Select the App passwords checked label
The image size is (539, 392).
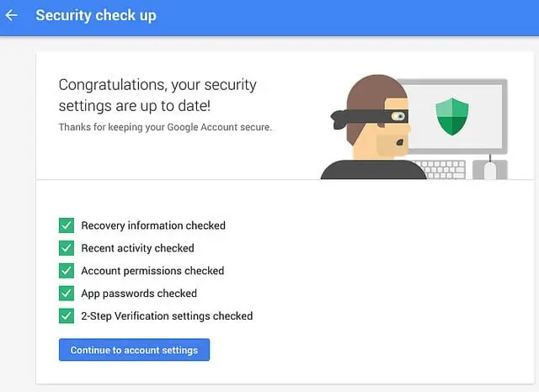click(x=139, y=294)
